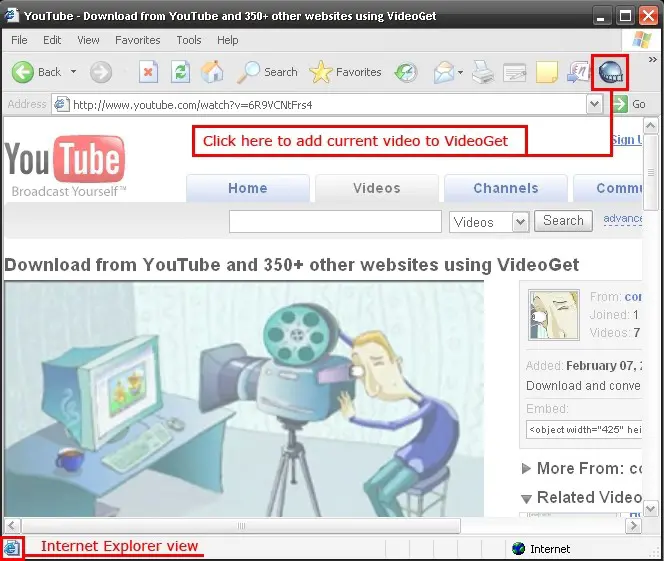Click the Refresh page icon
Screen dimensions: 664x561
(181, 72)
